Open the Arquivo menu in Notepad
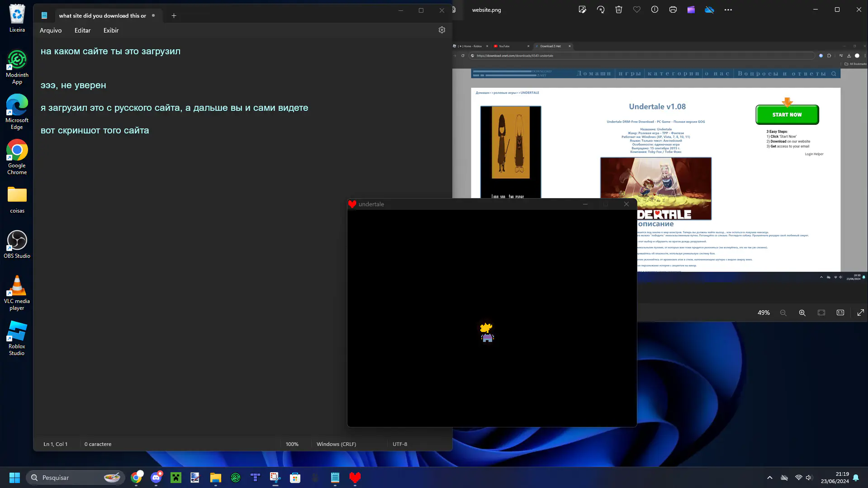 click(51, 30)
